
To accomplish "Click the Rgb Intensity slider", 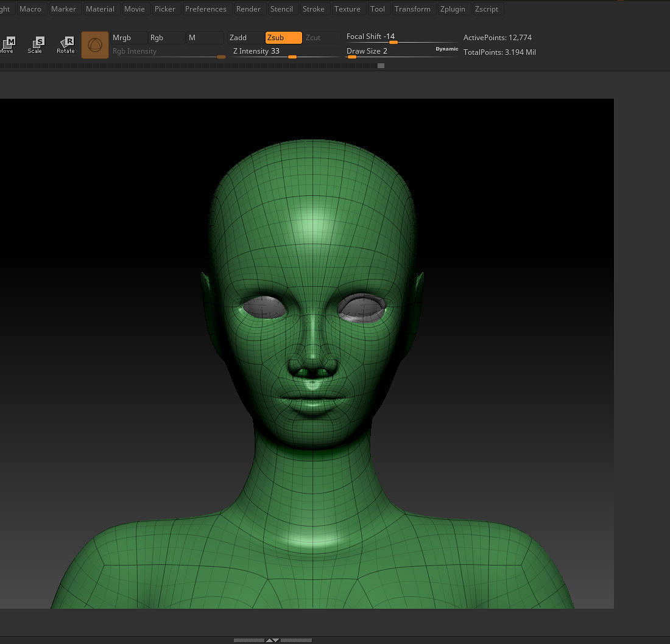I will (x=167, y=52).
